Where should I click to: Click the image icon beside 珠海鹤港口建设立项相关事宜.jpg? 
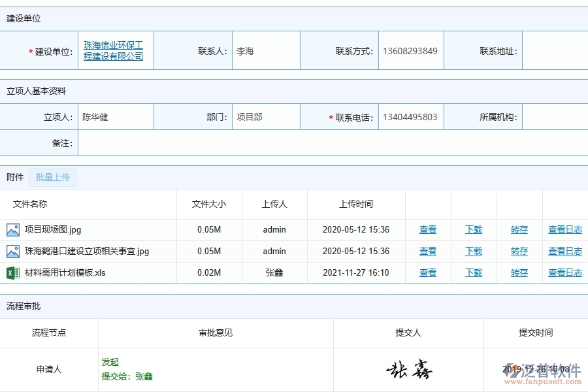12,251
